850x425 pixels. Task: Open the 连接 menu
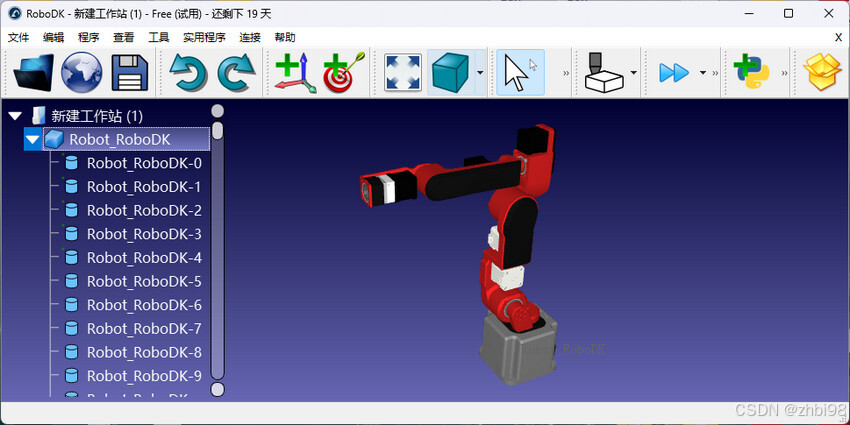[250, 37]
